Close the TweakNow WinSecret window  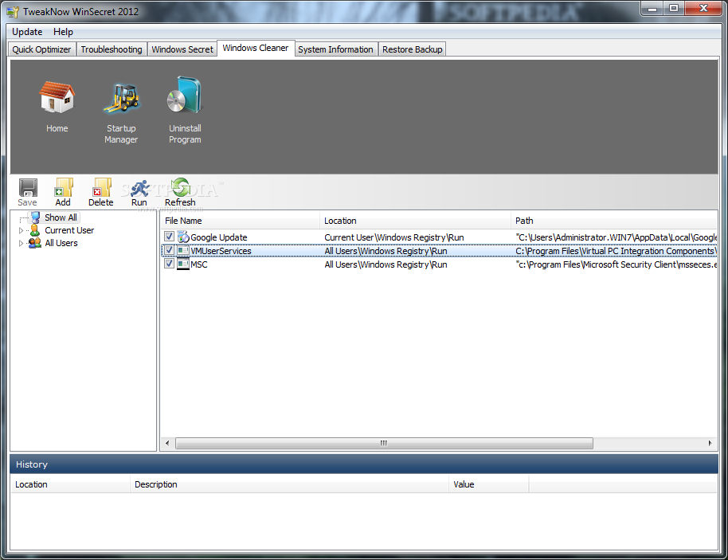[703, 8]
